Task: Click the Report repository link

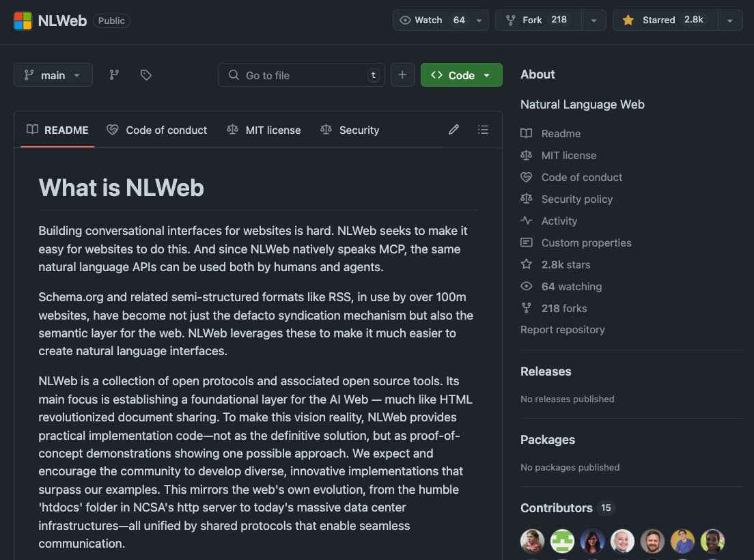Action: (x=562, y=330)
